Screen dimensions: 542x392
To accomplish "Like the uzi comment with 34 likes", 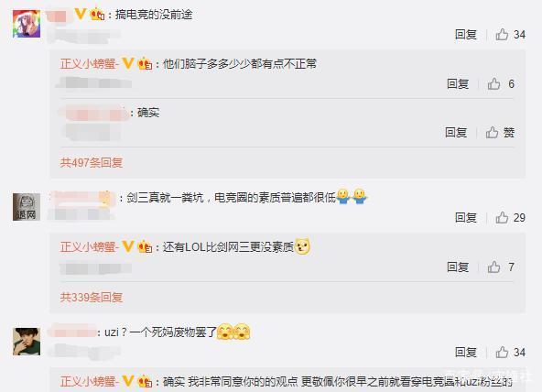I will coord(502,353).
